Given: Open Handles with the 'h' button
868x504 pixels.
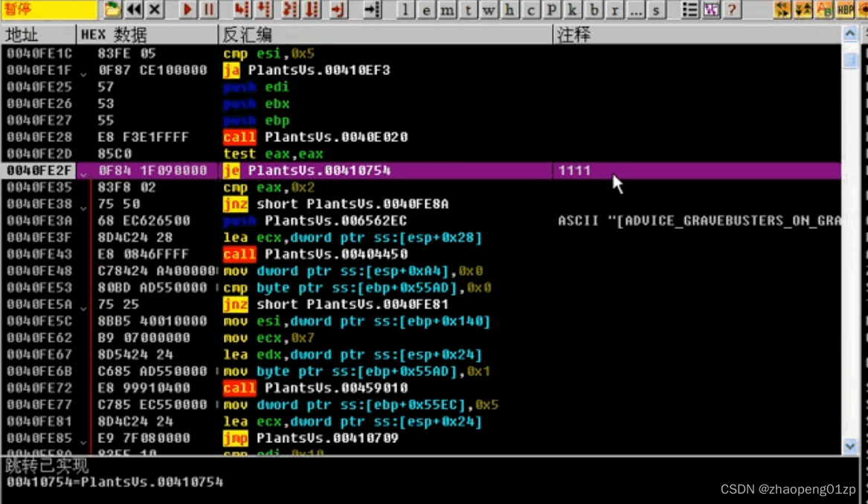Looking at the screenshot, I should point(509,10).
